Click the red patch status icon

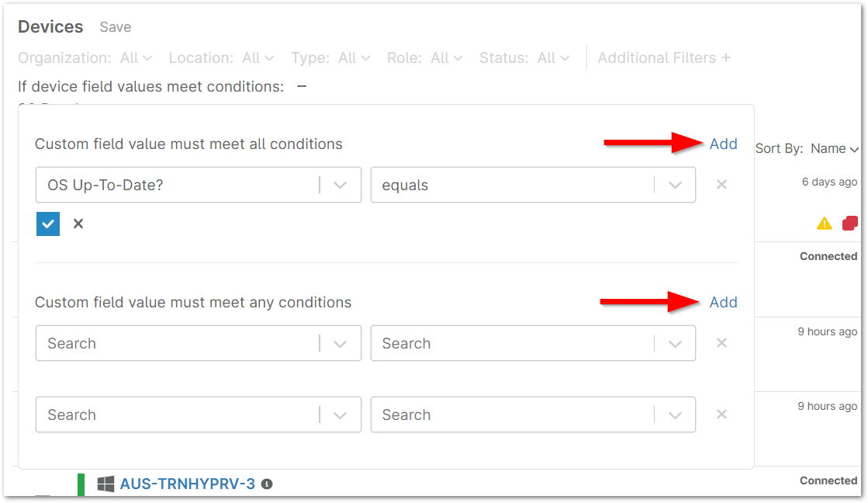[849, 223]
